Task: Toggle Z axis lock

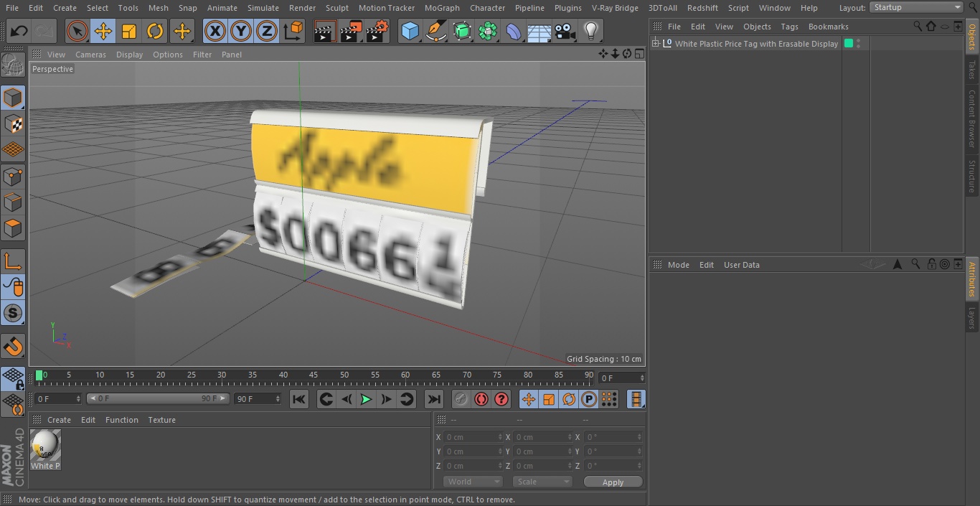Action: point(267,31)
